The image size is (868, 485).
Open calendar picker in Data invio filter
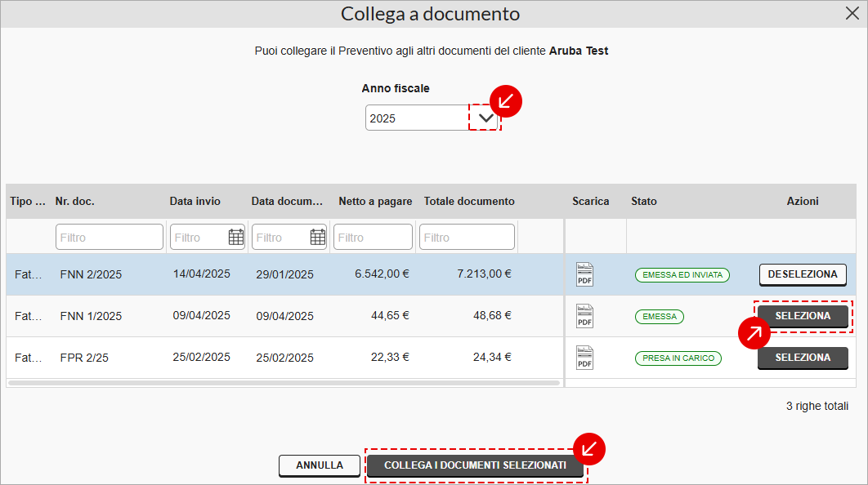[x=236, y=238]
